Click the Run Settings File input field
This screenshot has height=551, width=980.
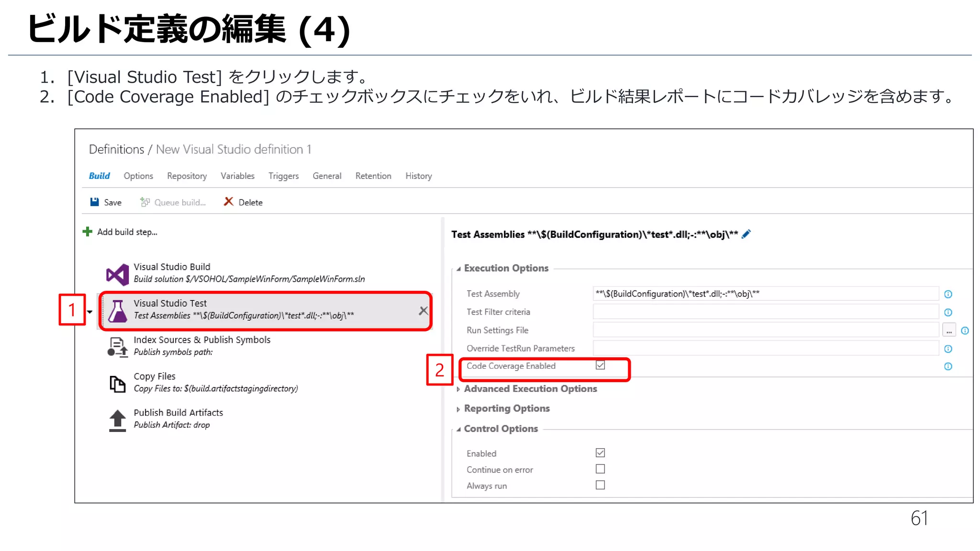(766, 330)
